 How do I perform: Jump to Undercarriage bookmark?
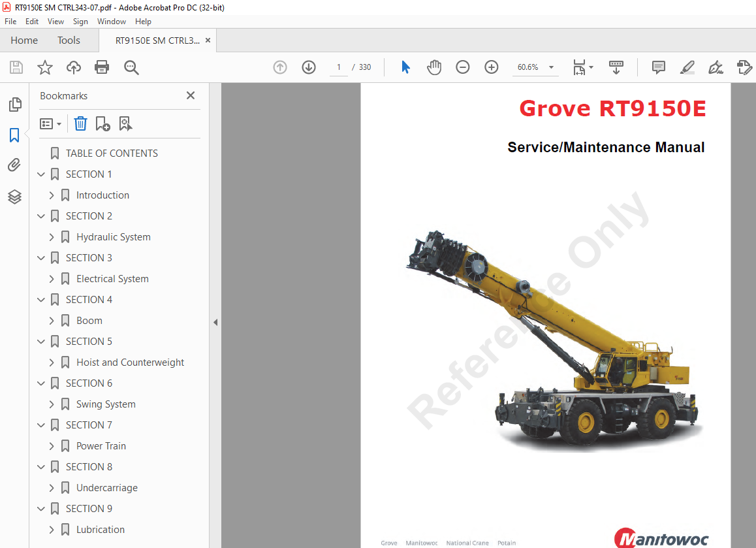pyautogui.click(x=106, y=488)
